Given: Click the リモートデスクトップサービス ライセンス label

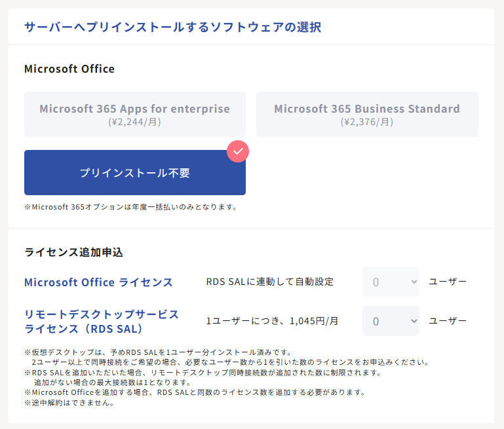Looking at the screenshot, I should pyautogui.click(x=102, y=322).
